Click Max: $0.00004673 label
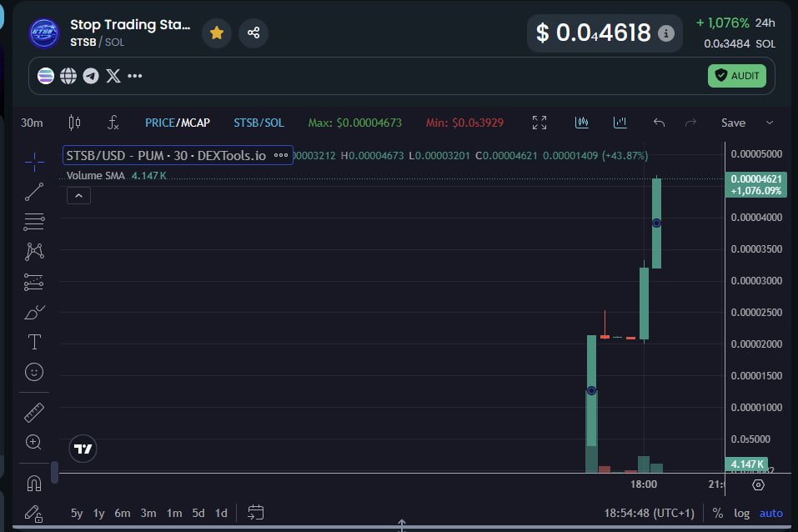The height and width of the screenshot is (532, 798). click(x=354, y=123)
